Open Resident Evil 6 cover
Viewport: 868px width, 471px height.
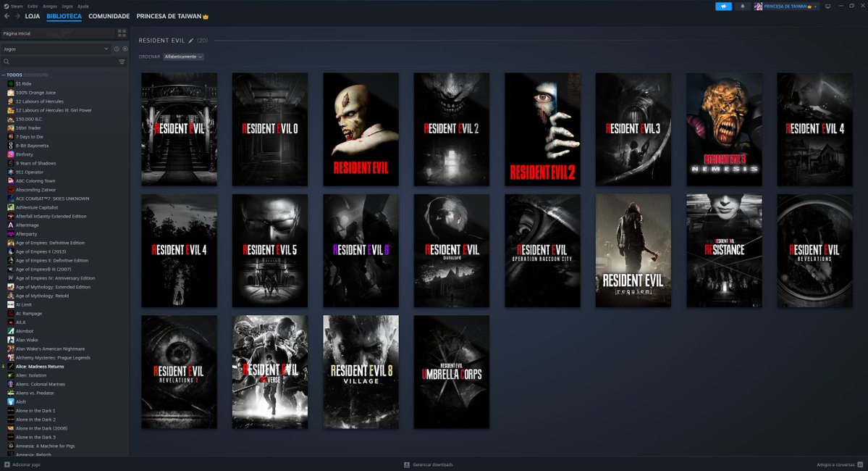pos(361,251)
